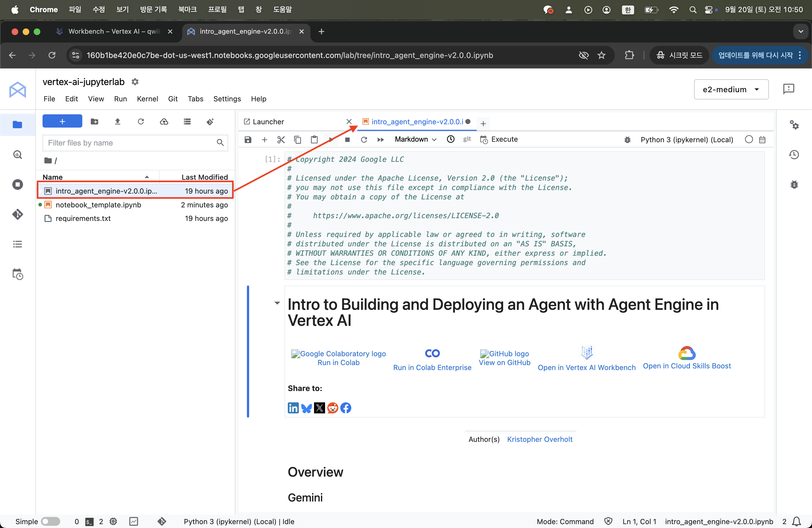The width and height of the screenshot is (812, 528).
Task: Paste cell from clipboard
Action: [314, 139]
